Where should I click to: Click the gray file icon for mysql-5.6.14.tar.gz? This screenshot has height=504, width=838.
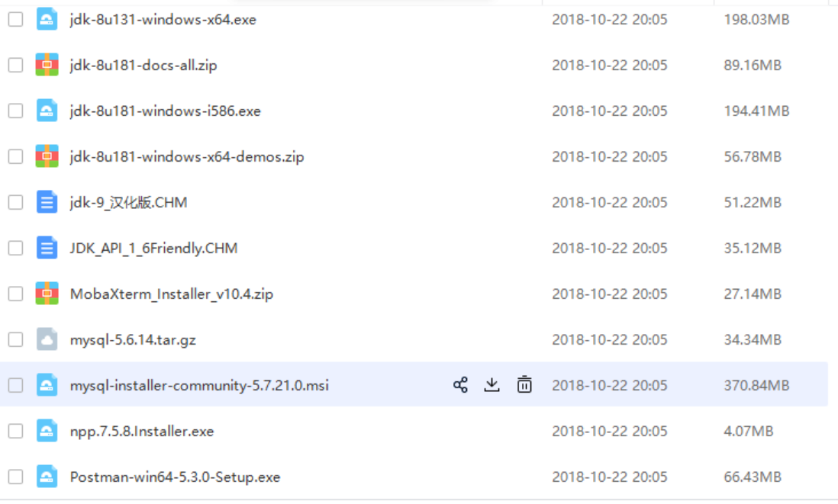[47, 339]
